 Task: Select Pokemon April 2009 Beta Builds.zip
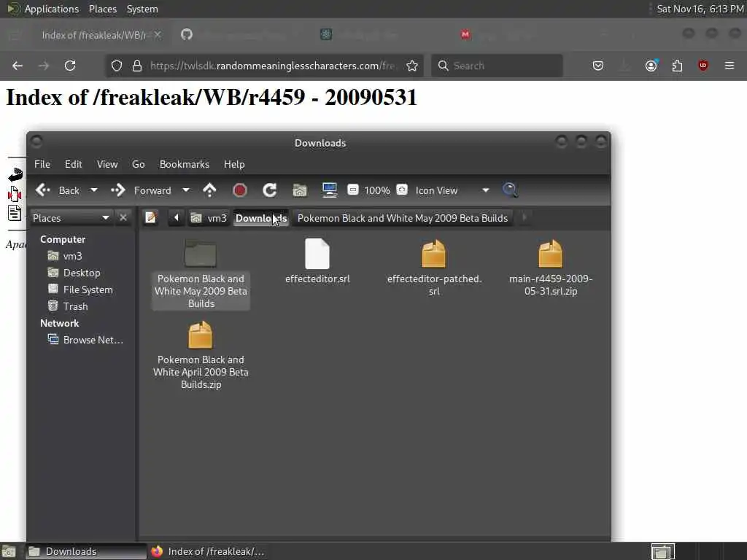pyautogui.click(x=201, y=355)
